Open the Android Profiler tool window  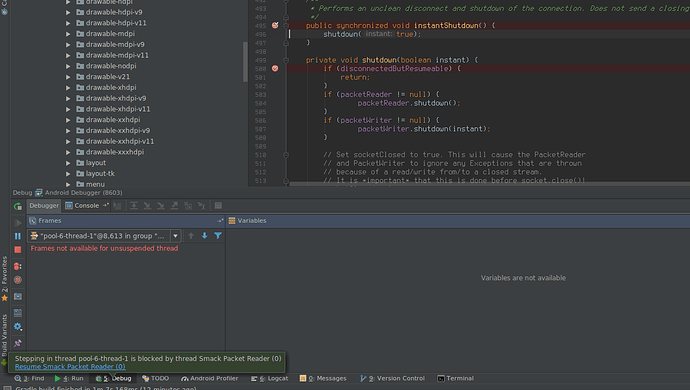click(x=210, y=378)
